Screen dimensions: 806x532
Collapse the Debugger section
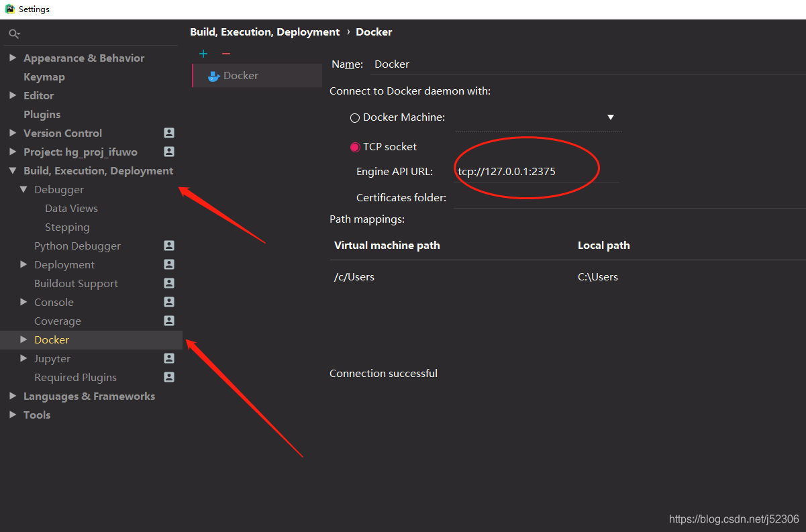[23, 189]
